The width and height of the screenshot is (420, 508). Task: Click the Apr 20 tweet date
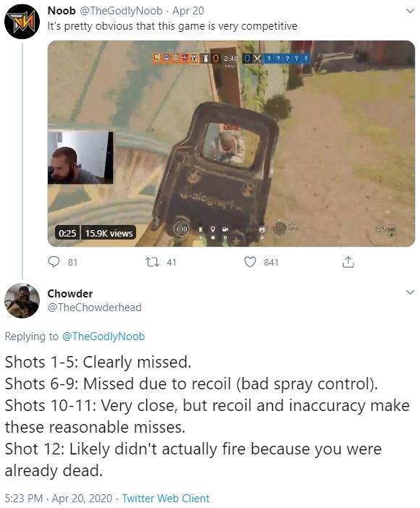click(188, 11)
